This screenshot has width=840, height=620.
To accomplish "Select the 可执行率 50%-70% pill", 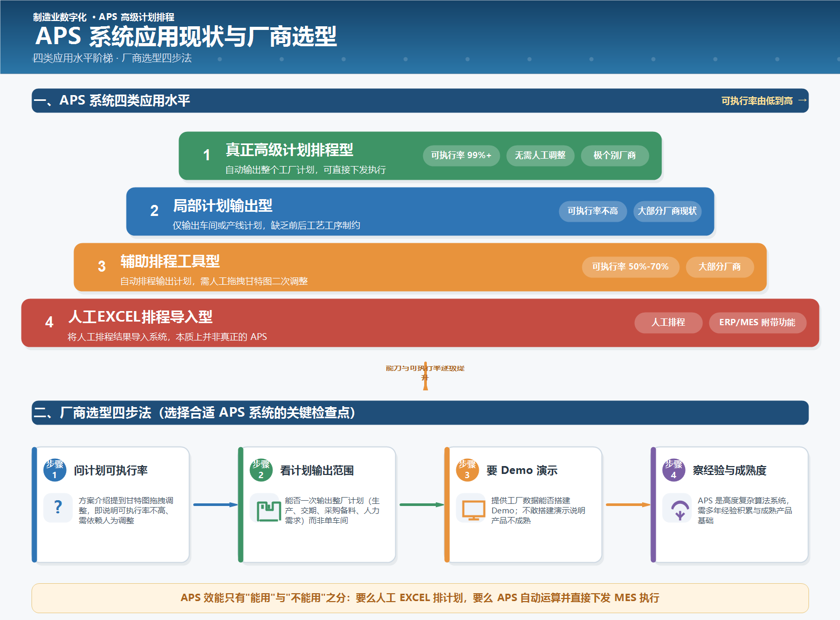I will pos(631,267).
